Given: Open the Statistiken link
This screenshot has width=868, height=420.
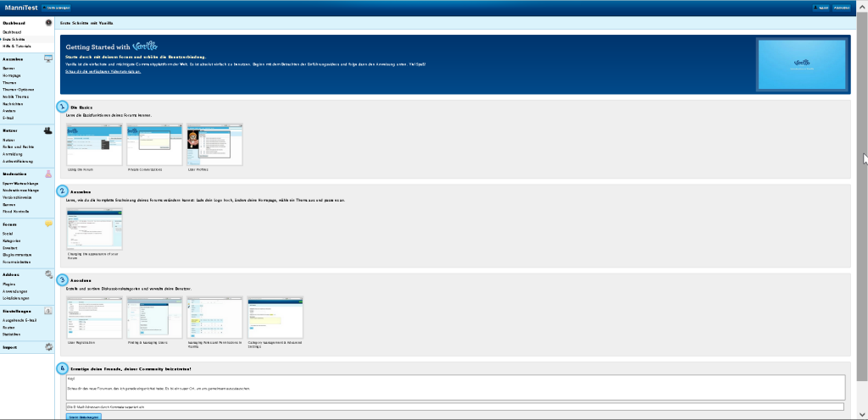Looking at the screenshot, I should coord(12,334).
